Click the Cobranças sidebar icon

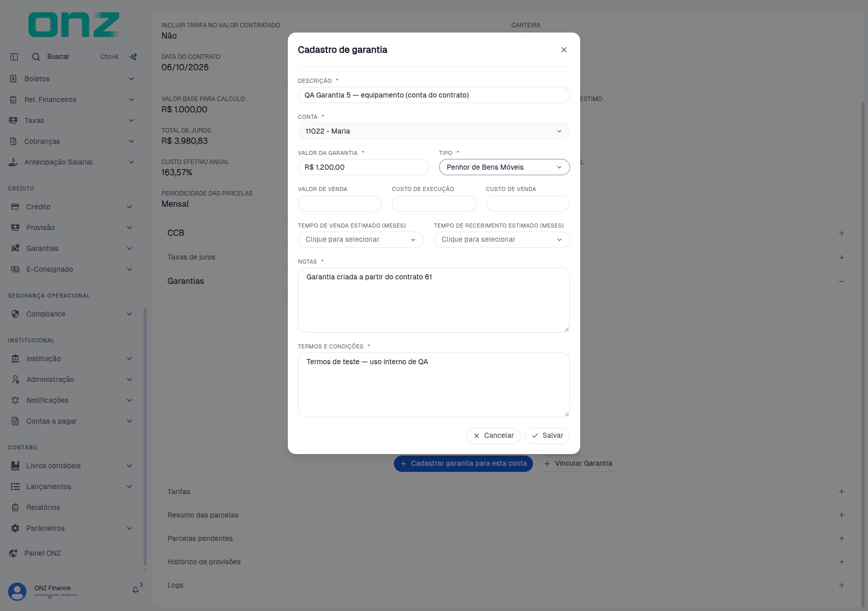13,141
